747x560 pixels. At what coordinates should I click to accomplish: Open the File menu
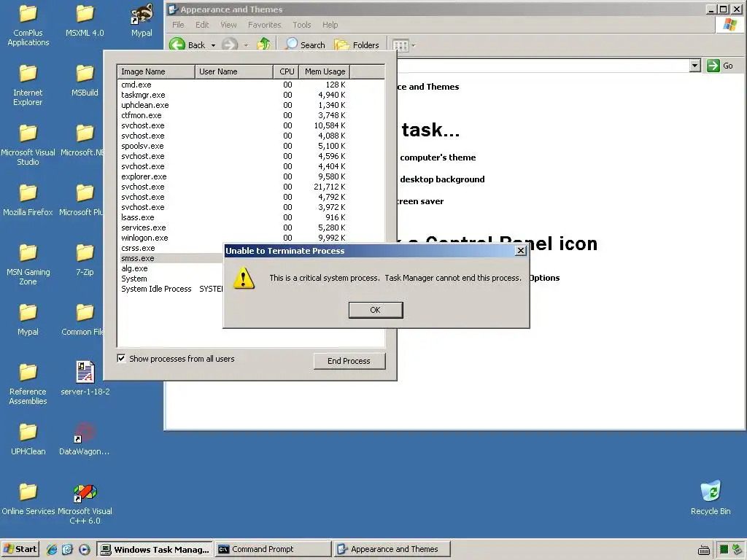(x=178, y=25)
